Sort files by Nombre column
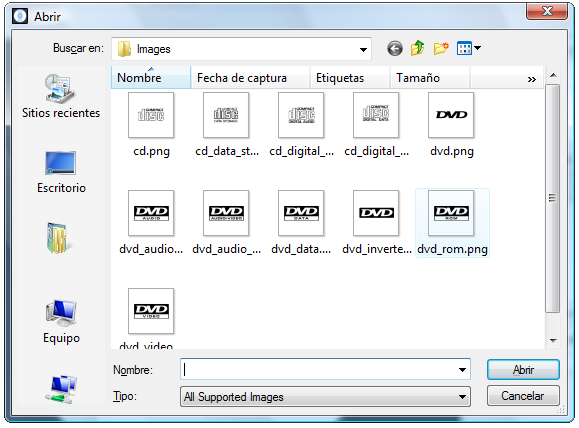This screenshot has height=428, width=579. point(151,78)
